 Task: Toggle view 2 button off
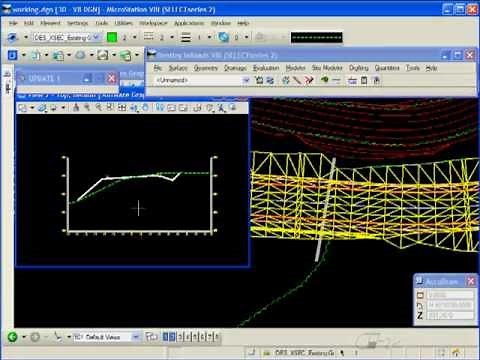(172, 337)
